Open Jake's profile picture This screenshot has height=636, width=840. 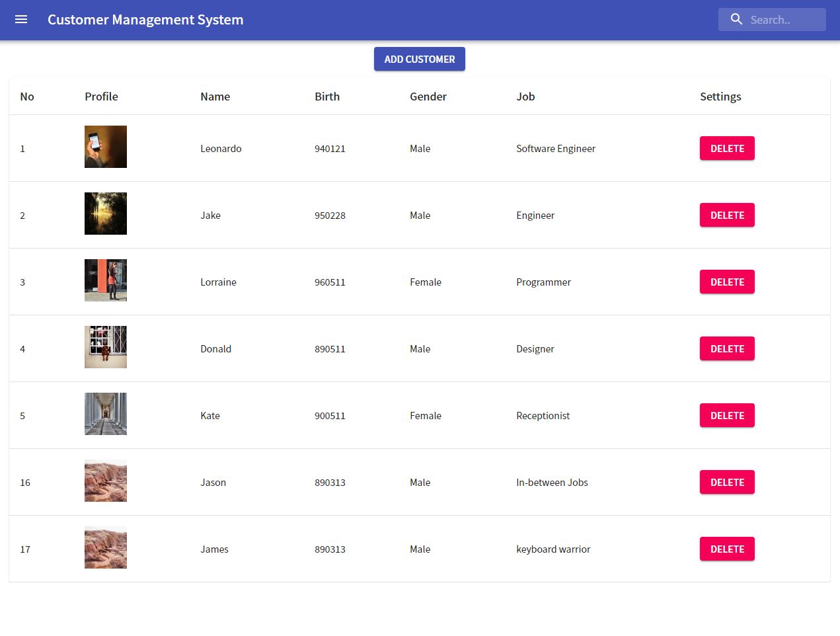106,214
